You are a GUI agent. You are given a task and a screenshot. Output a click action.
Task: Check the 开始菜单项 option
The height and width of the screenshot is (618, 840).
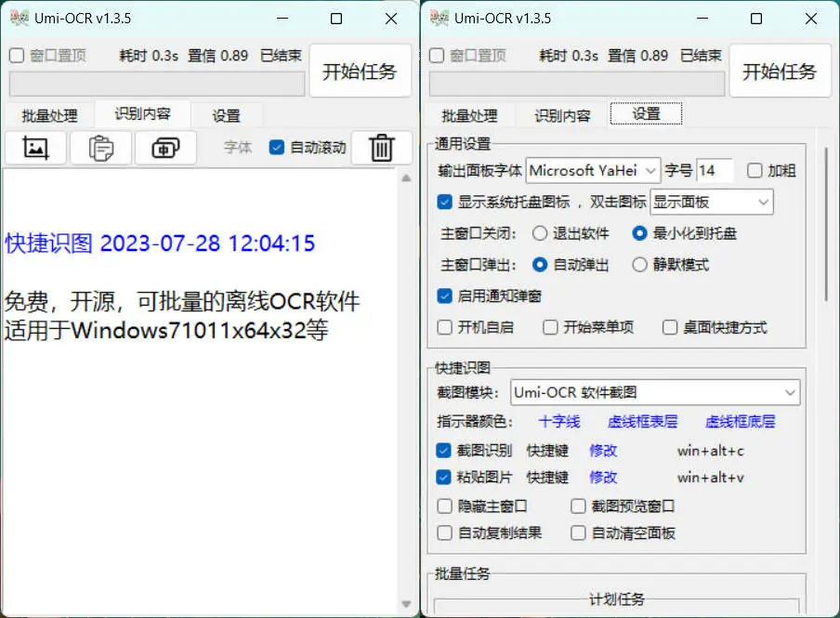coord(550,327)
